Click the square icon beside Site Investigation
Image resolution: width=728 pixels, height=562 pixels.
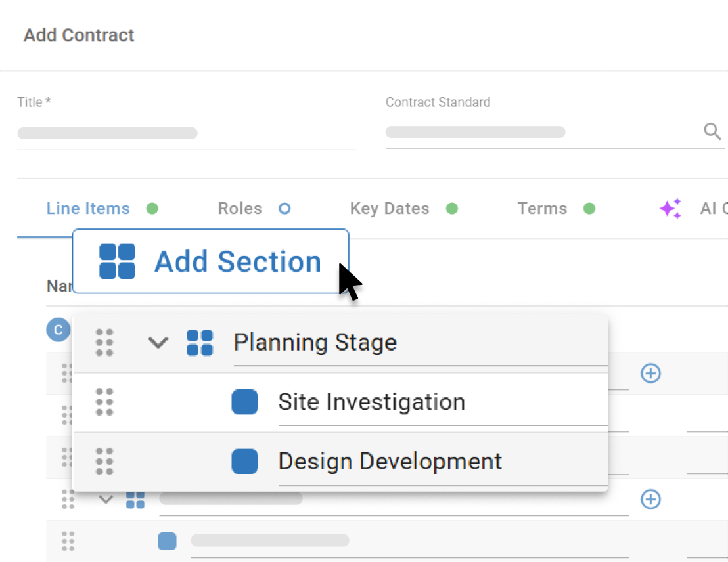pyautogui.click(x=244, y=401)
